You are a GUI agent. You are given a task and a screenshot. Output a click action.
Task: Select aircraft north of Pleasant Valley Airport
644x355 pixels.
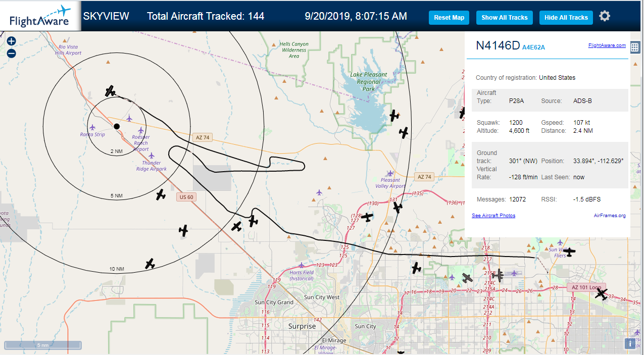[x=404, y=133]
